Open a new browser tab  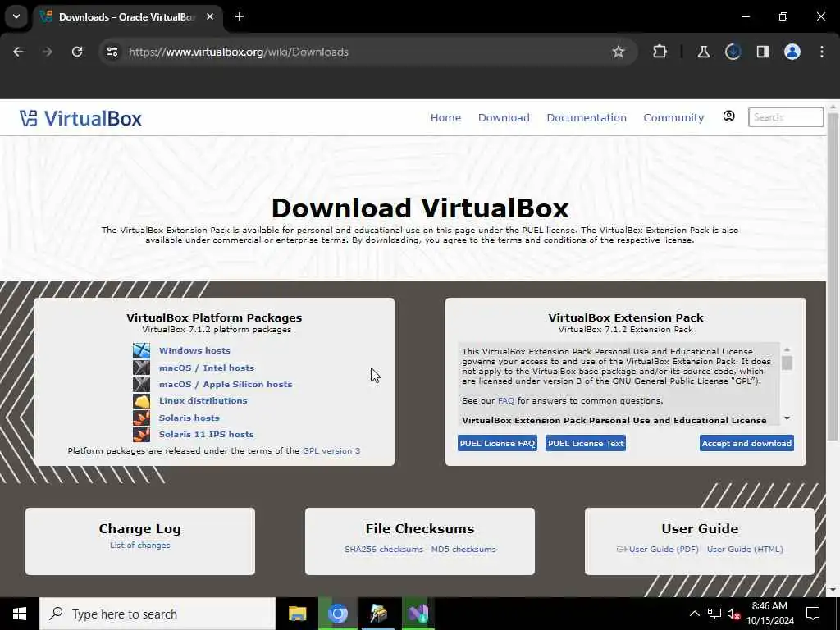click(x=240, y=16)
